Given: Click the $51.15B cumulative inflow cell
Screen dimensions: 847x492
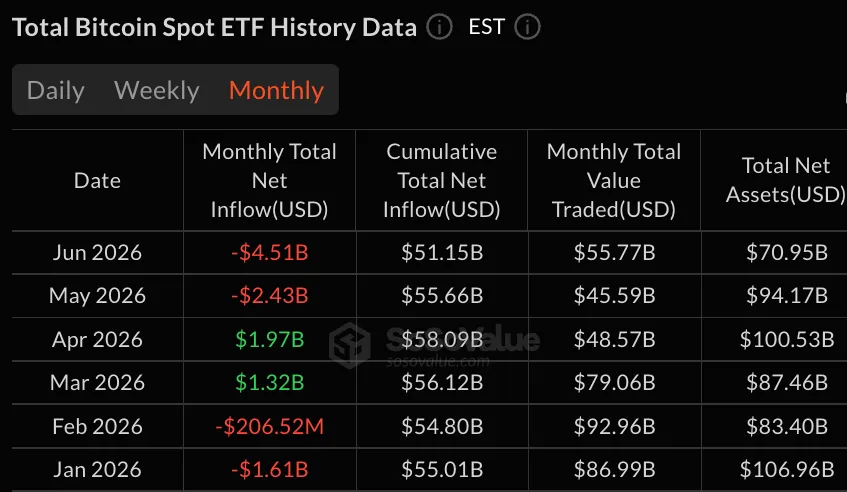Looking at the screenshot, I should click(x=442, y=252).
